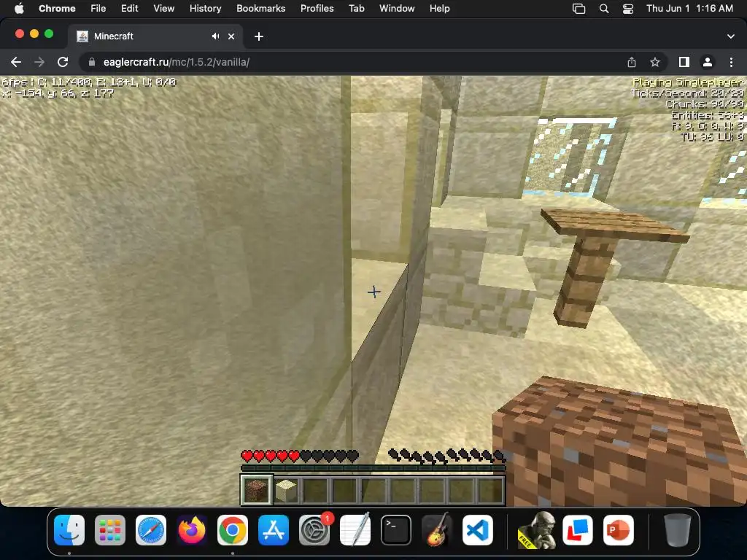Viewport: 747px width, 560px height.
Task: Open the Apple menu
Action: [x=18, y=8]
